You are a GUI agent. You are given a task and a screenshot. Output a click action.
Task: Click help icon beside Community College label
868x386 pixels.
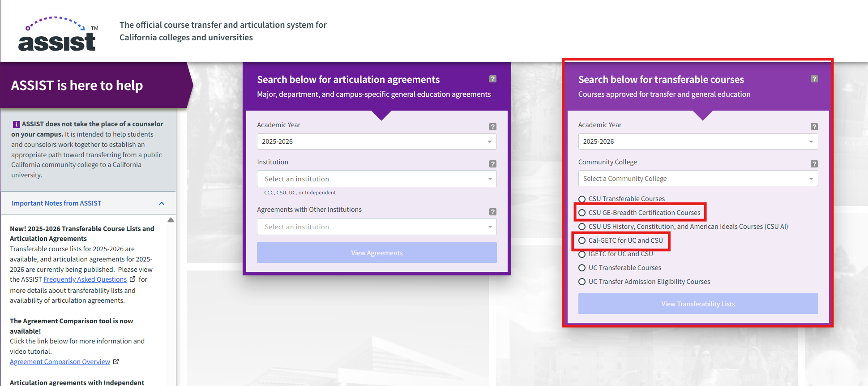(x=814, y=164)
